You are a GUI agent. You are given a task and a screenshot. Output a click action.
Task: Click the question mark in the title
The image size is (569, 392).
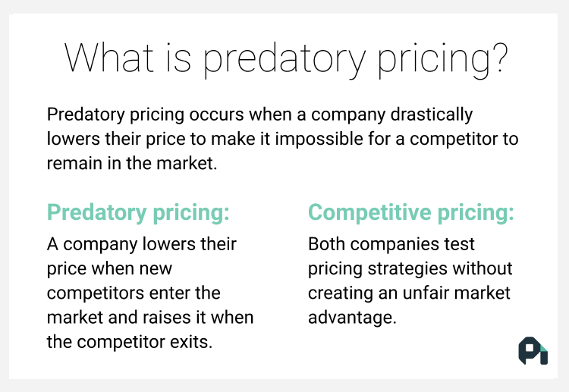point(501,58)
